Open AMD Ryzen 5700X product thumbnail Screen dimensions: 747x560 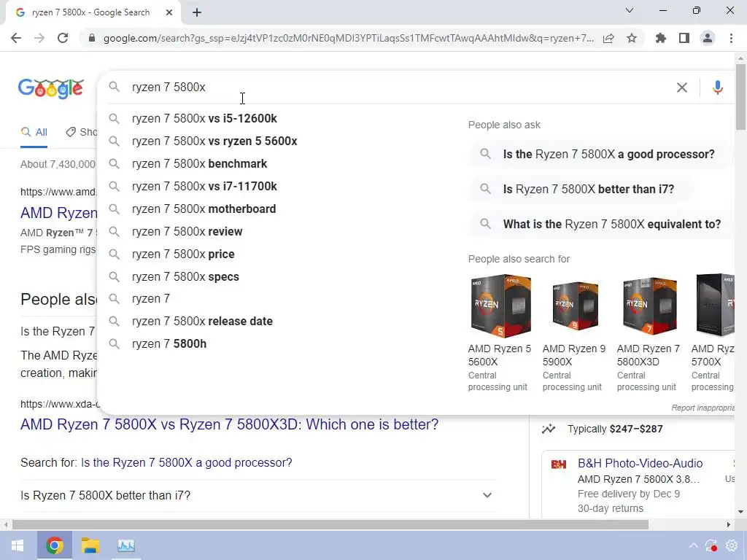[x=713, y=306]
